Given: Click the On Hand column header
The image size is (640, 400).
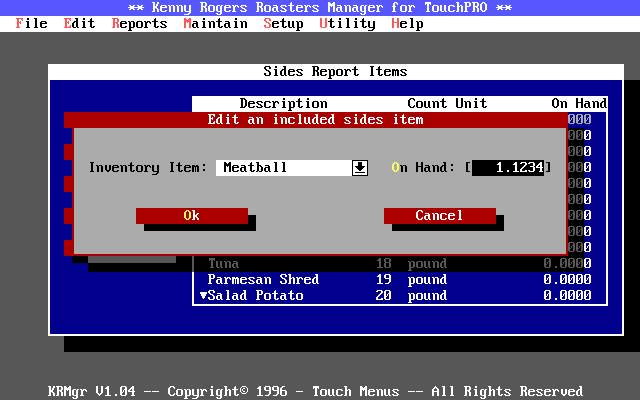Looking at the screenshot, I should [x=579, y=104].
